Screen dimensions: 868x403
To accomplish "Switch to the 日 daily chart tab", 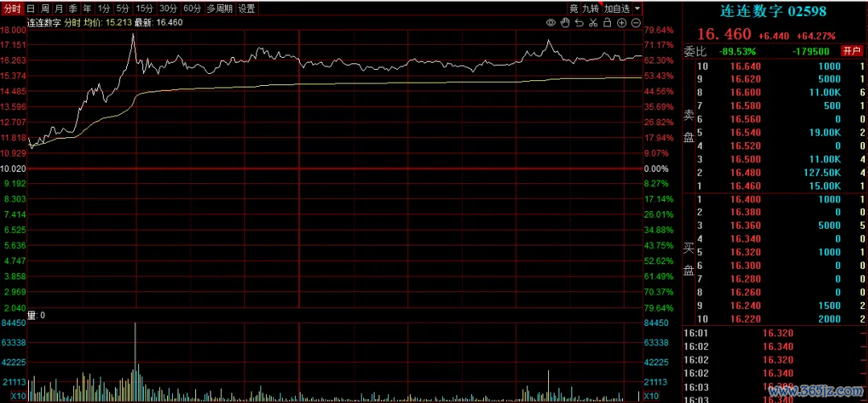I will 31,8.
